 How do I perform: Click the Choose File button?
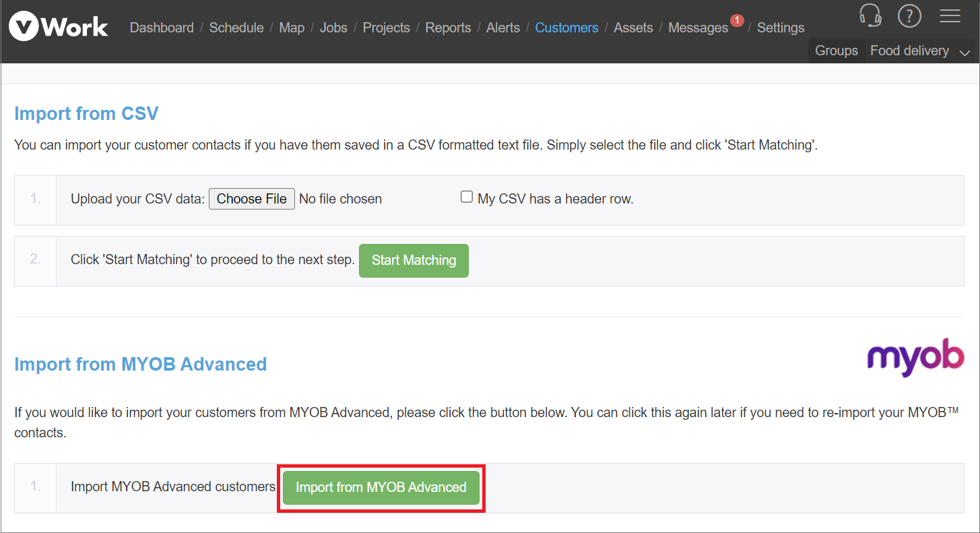252,199
